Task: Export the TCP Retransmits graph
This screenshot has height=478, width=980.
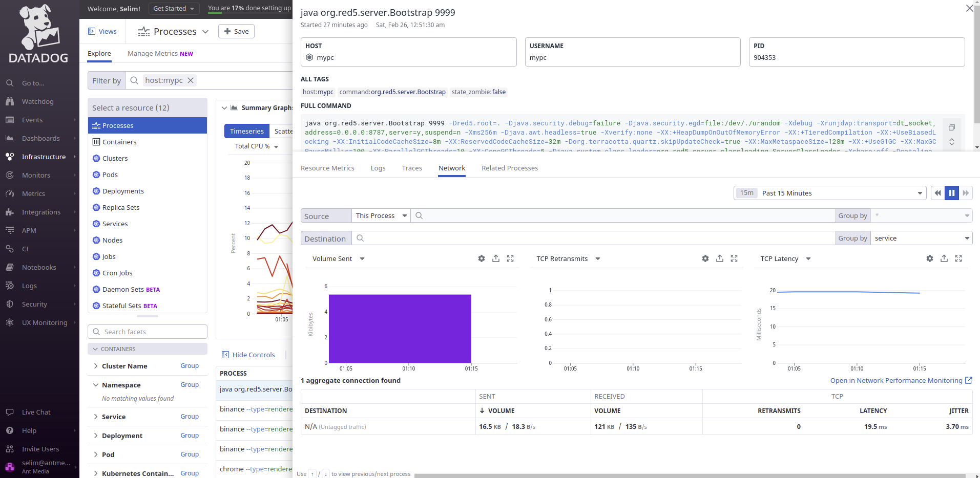Action: pyautogui.click(x=720, y=258)
